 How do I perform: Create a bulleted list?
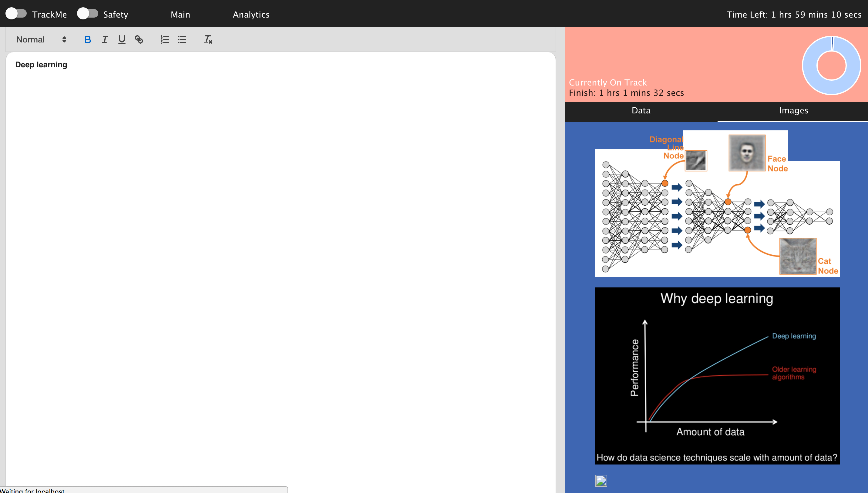[x=182, y=40]
